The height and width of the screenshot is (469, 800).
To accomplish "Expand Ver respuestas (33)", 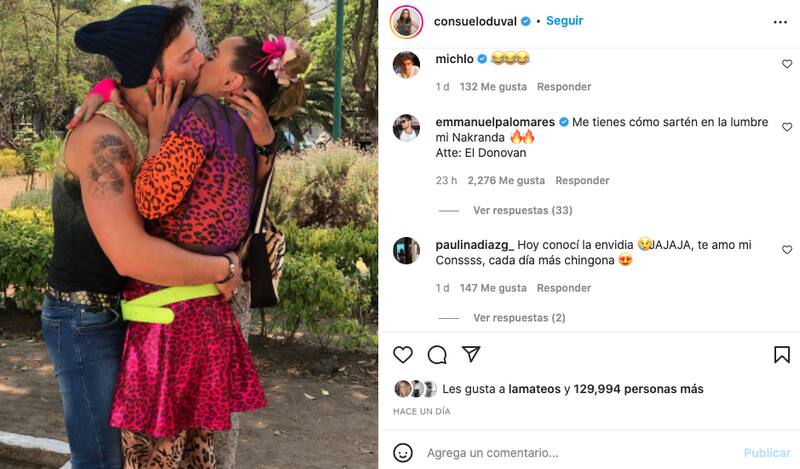I will coord(522,210).
